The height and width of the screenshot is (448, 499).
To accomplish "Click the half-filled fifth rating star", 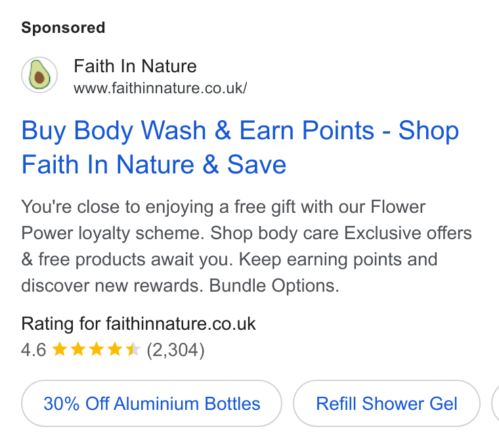I will [x=133, y=349].
